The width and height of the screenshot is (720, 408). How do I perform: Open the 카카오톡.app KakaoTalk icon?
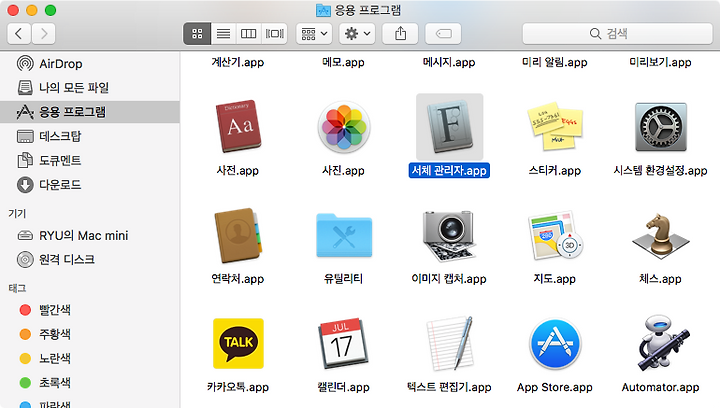click(x=238, y=343)
